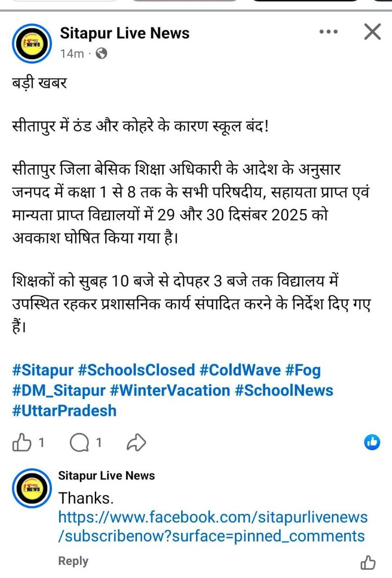The height and width of the screenshot is (578, 392).
Task: Open the three-dot post options menu
Action: tap(328, 32)
